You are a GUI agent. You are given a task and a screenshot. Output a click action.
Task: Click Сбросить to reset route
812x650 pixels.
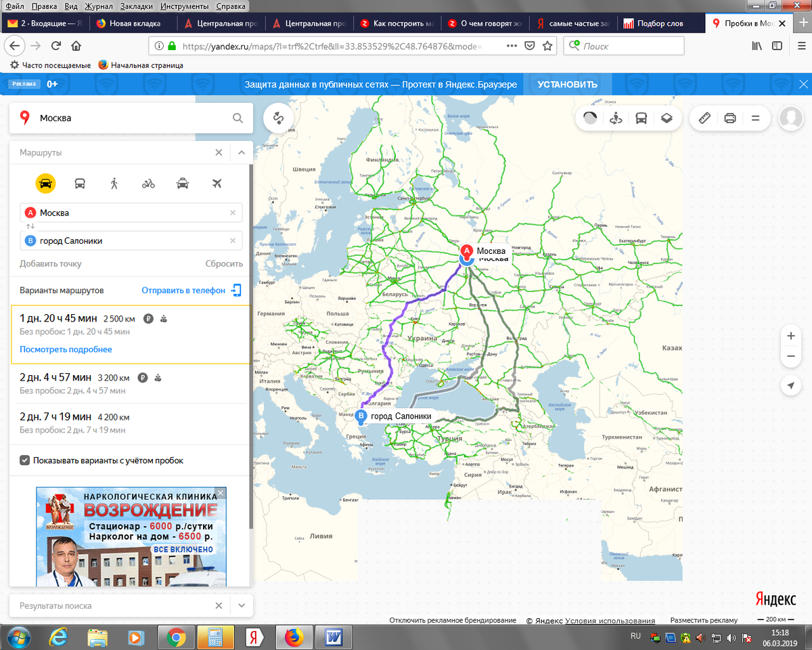(x=224, y=264)
